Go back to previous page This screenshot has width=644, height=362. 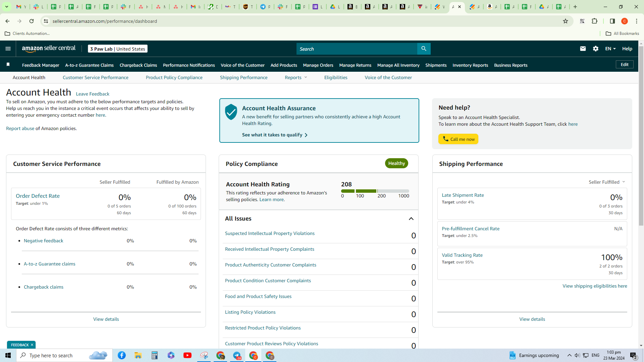7,21
